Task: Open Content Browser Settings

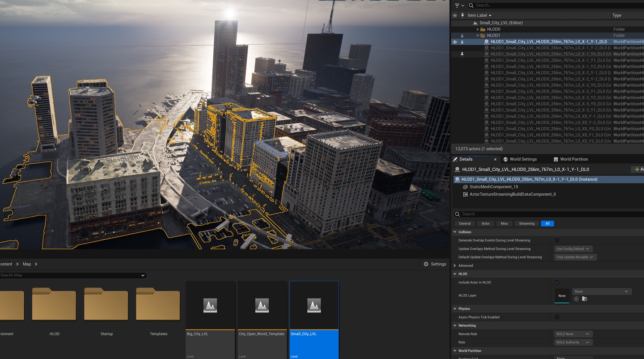Action: (435, 264)
